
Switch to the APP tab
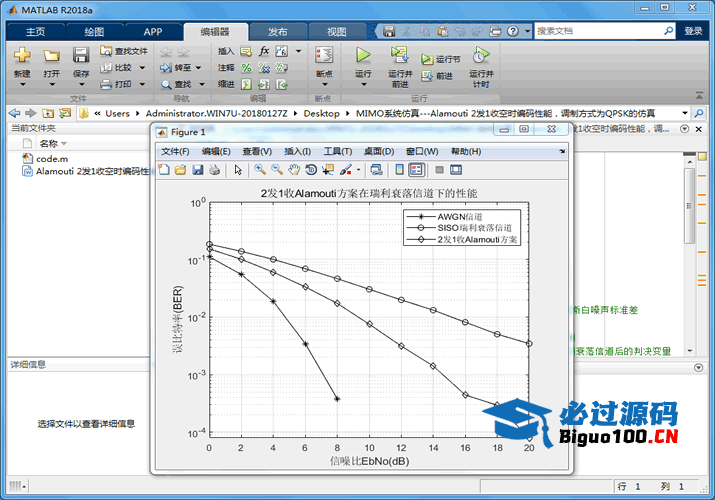click(153, 31)
